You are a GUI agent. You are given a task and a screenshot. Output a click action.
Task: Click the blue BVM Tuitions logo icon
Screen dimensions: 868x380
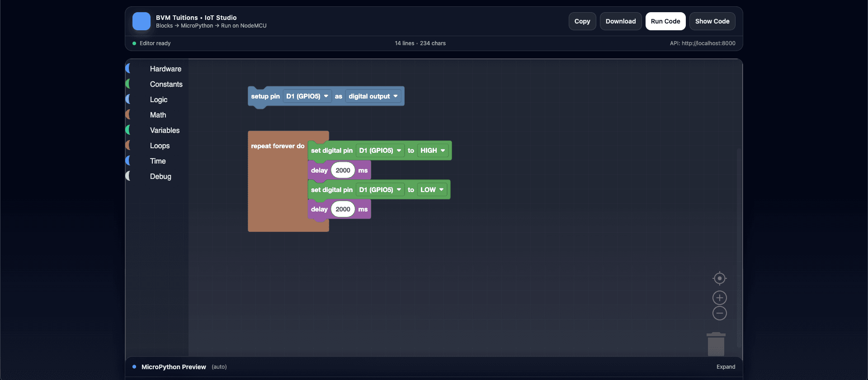point(142,21)
